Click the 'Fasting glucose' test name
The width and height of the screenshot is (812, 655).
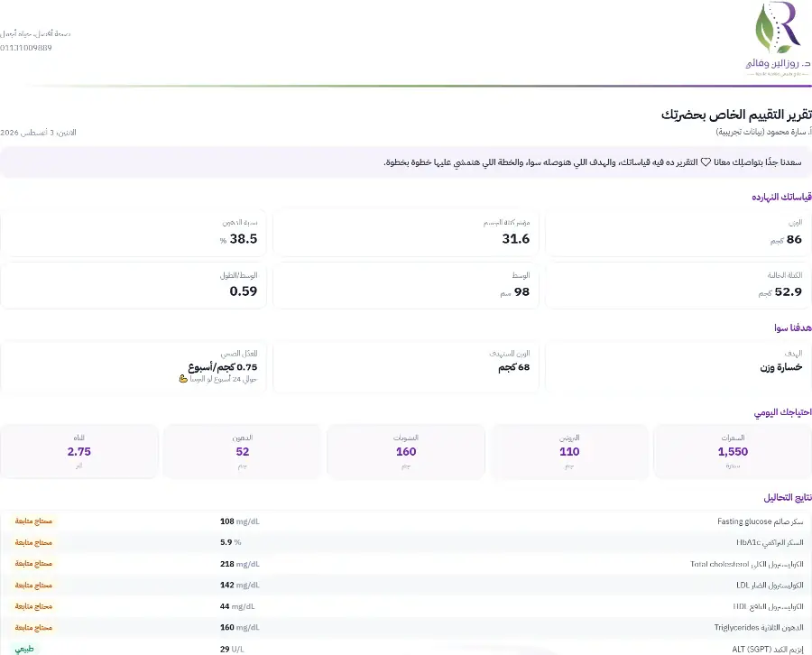coord(761,521)
